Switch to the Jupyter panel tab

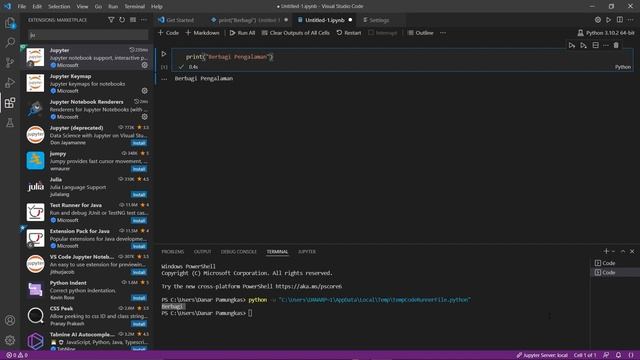[307, 252]
